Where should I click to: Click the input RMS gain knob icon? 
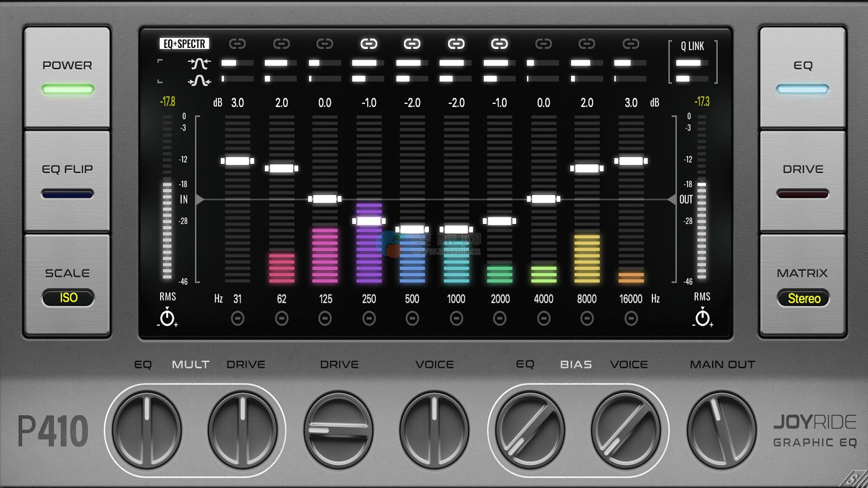click(x=167, y=318)
